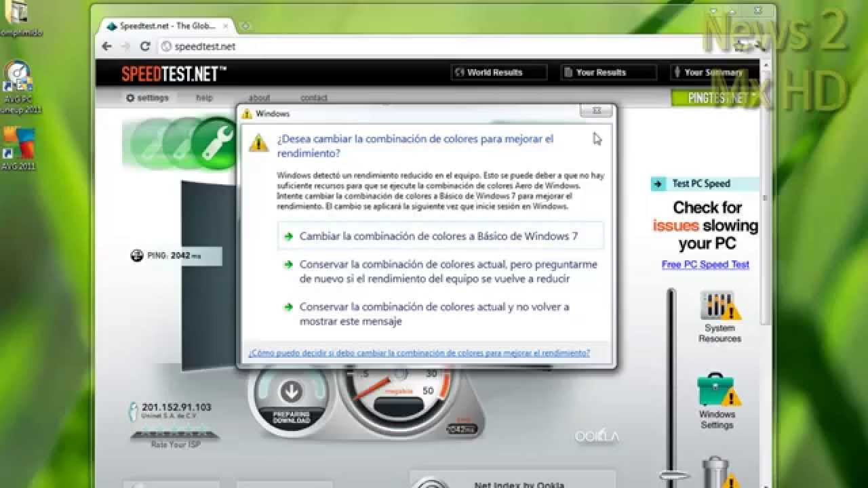Image resolution: width=868 pixels, height=488 pixels.
Task: Click the Net Index by Ookla panel
Action: [513, 479]
